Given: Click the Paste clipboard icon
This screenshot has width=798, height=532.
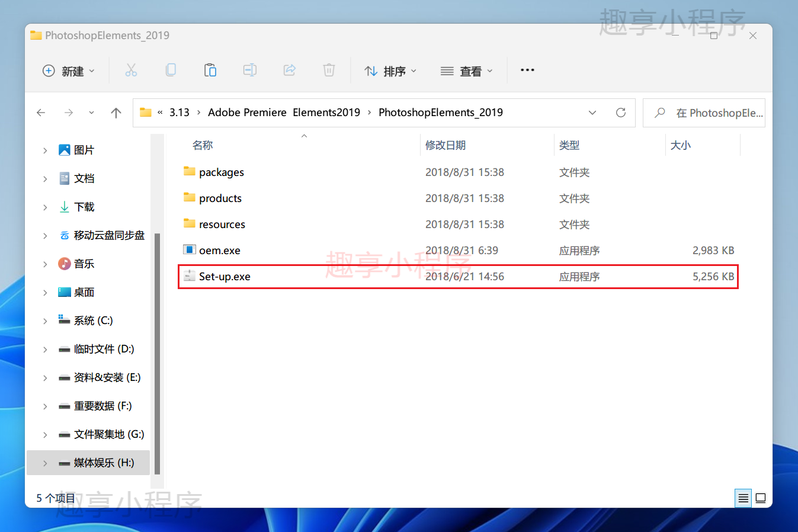Looking at the screenshot, I should point(210,70).
